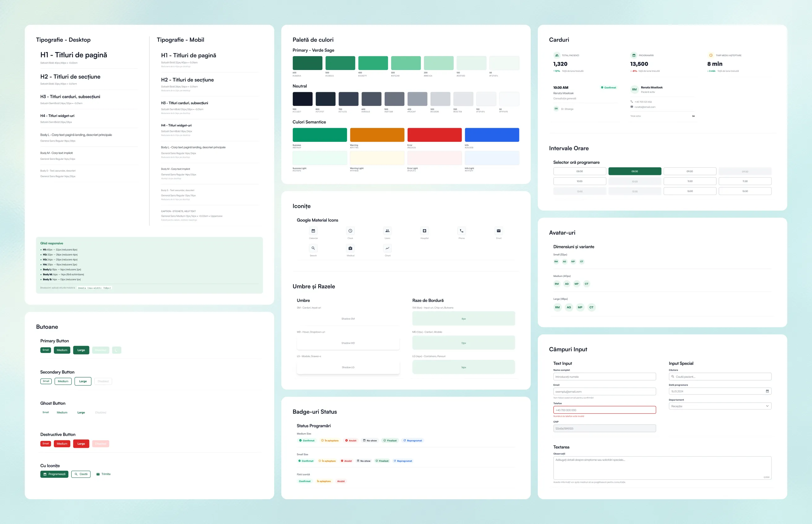Click the Phone icon tile

pyautogui.click(x=461, y=231)
